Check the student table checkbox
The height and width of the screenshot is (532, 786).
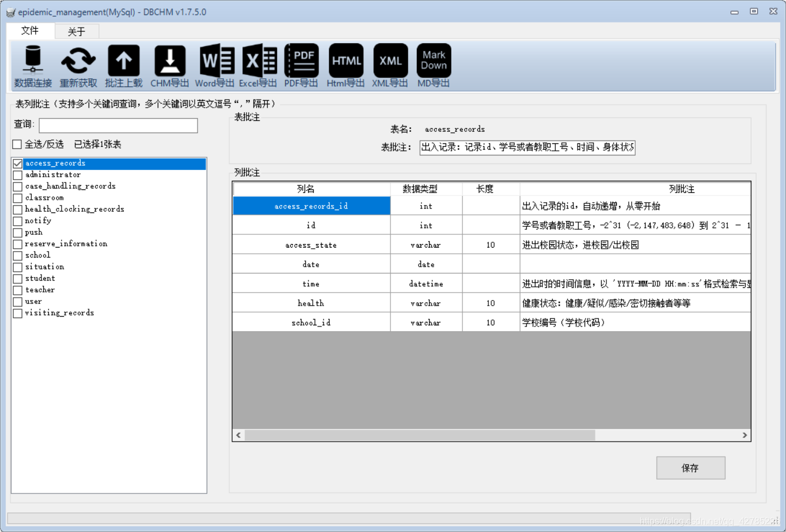pyautogui.click(x=17, y=278)
